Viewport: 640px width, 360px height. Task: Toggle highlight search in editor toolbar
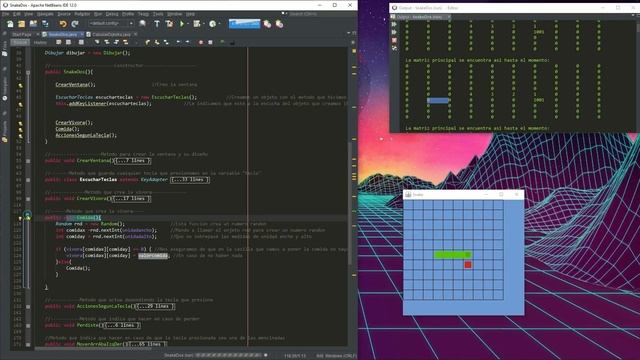(126, 42)
